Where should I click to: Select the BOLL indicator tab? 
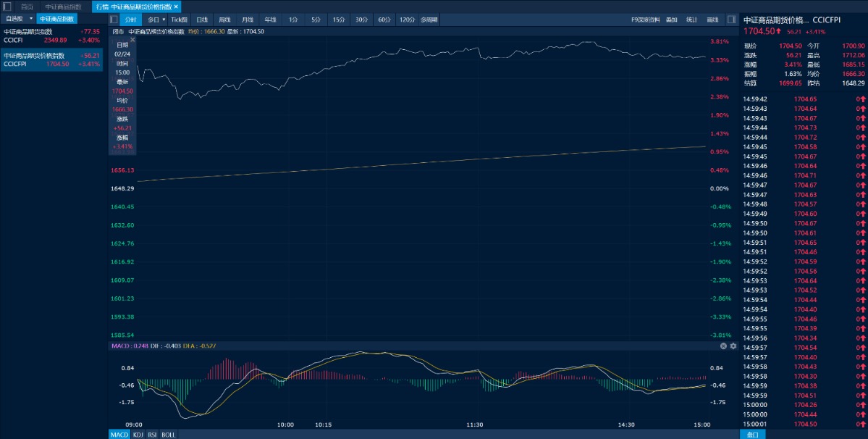[168, 435]
